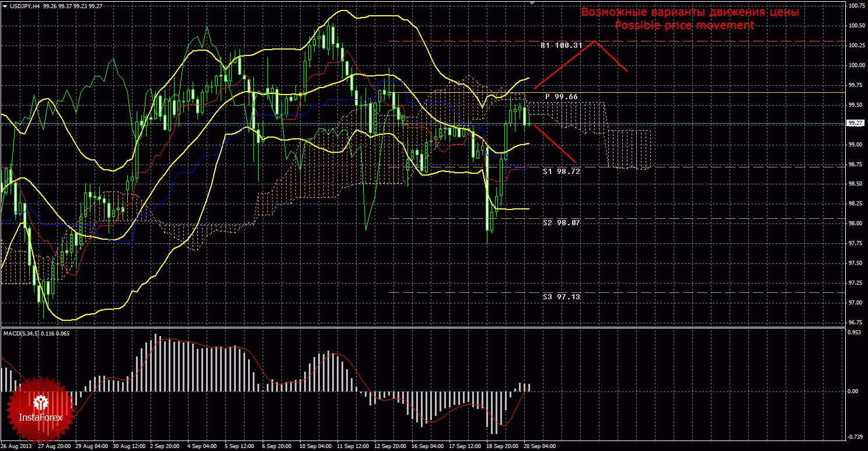
Task: Click the S1 98.72 support label
Action: click(x=561, y=172)
